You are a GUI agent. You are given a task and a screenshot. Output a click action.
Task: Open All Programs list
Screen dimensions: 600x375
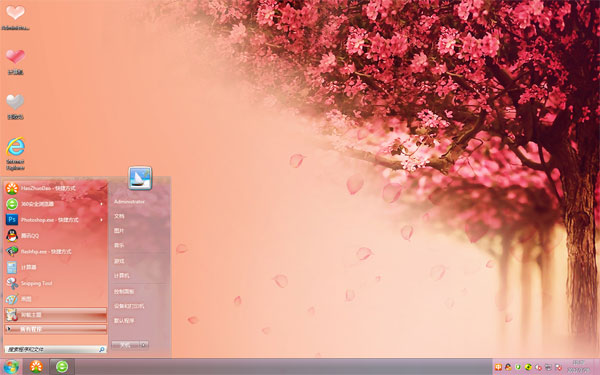coord(55,329)
